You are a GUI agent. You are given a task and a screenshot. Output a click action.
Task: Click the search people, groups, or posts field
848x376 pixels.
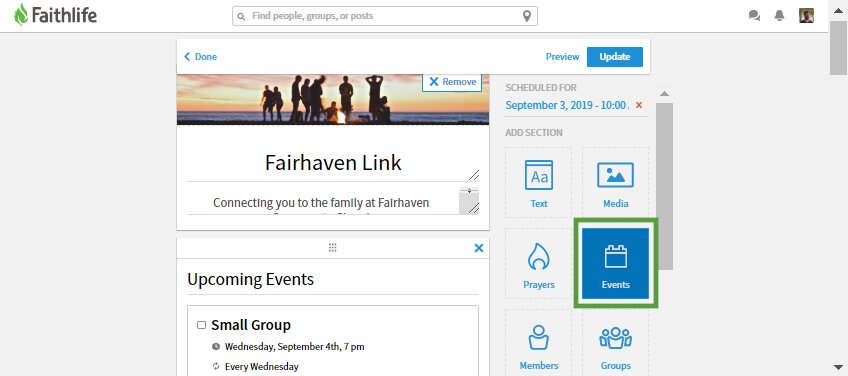(385, 16)
